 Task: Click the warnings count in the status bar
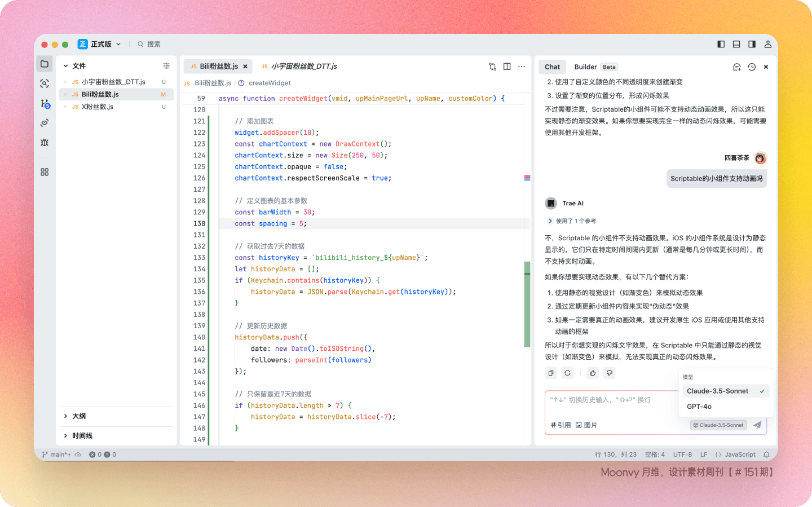point(110,455)
